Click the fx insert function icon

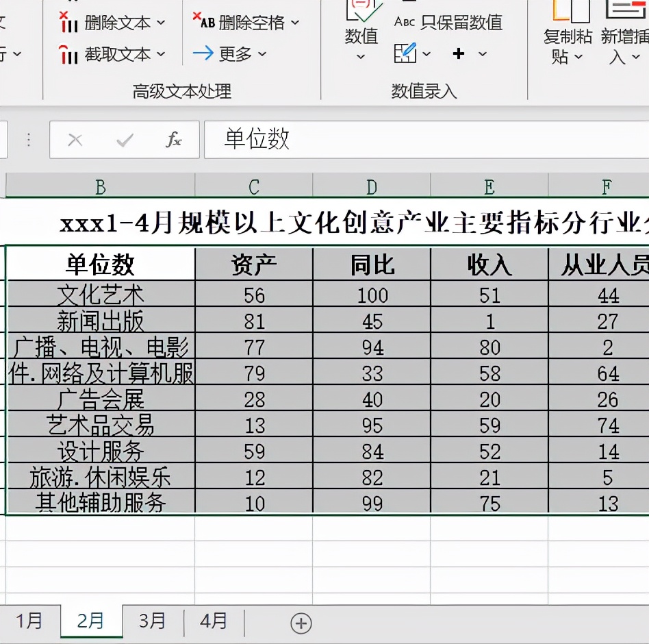point(175,139)
